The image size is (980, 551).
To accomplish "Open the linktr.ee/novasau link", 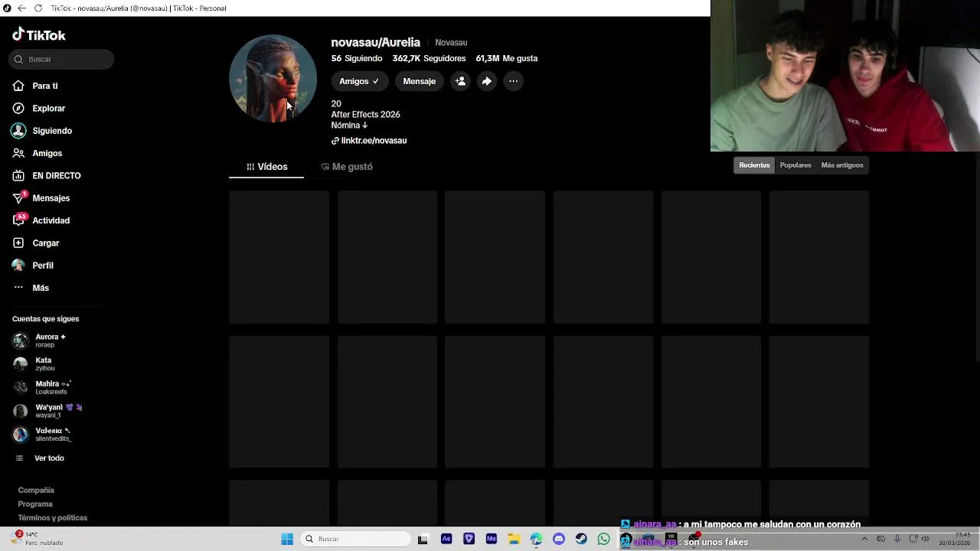I will click(x=369, y=141).
